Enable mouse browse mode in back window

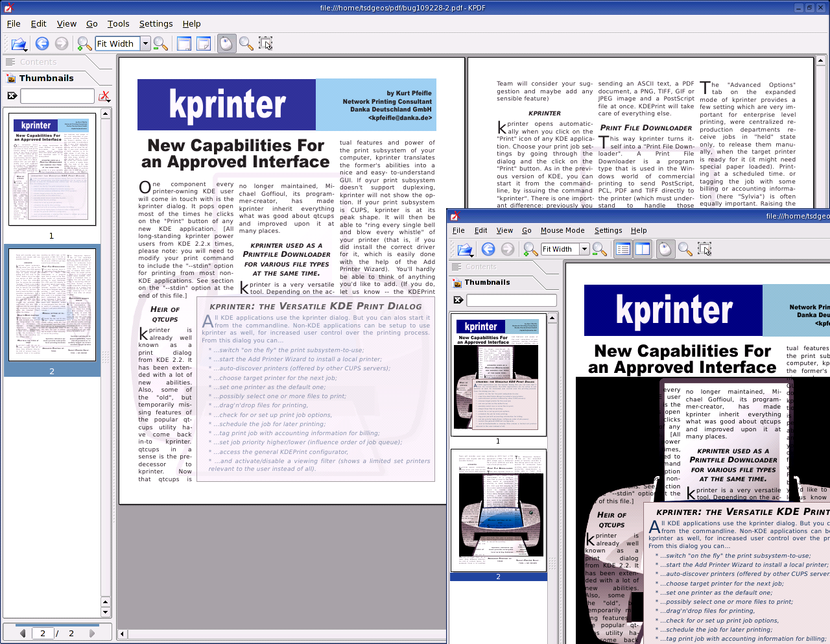click(226, 43)
